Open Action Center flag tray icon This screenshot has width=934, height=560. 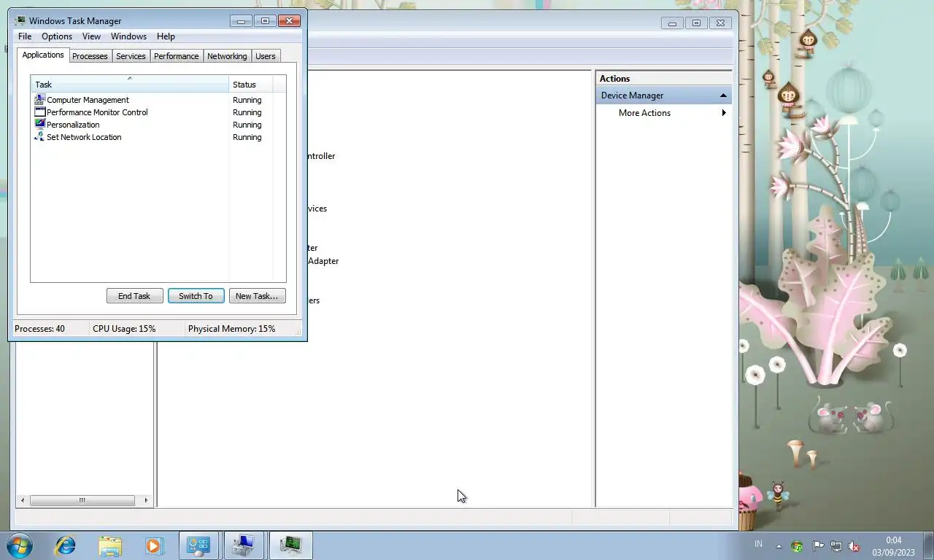click(818, 546)
